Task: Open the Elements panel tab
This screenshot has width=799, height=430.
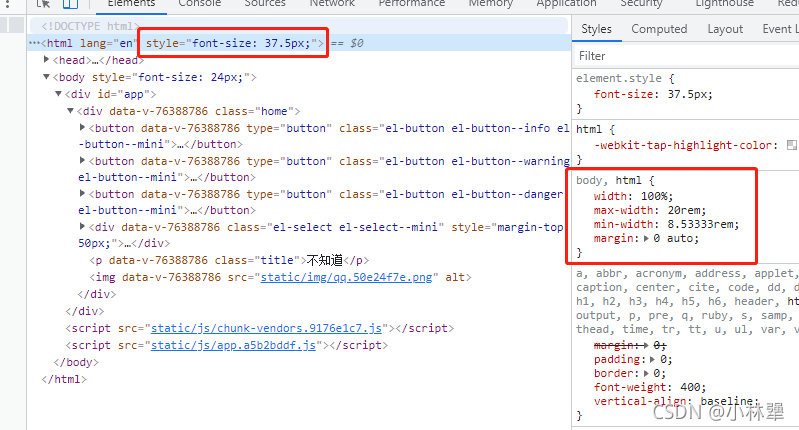Action: click(x=131, y=4)
